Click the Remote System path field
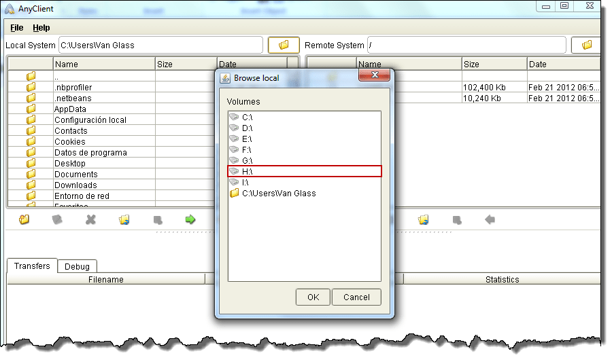Image resolution: width=612 pixels, height=364 pixels. pyautogui.click(x=466, y=45)
